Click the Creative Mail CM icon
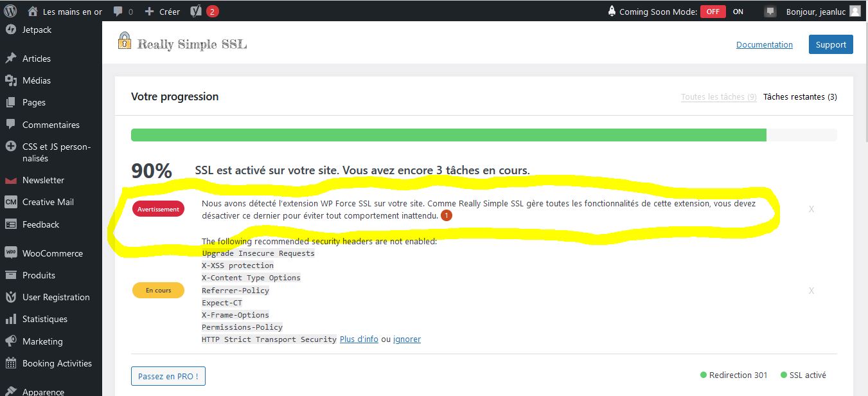 click(10, 202)
